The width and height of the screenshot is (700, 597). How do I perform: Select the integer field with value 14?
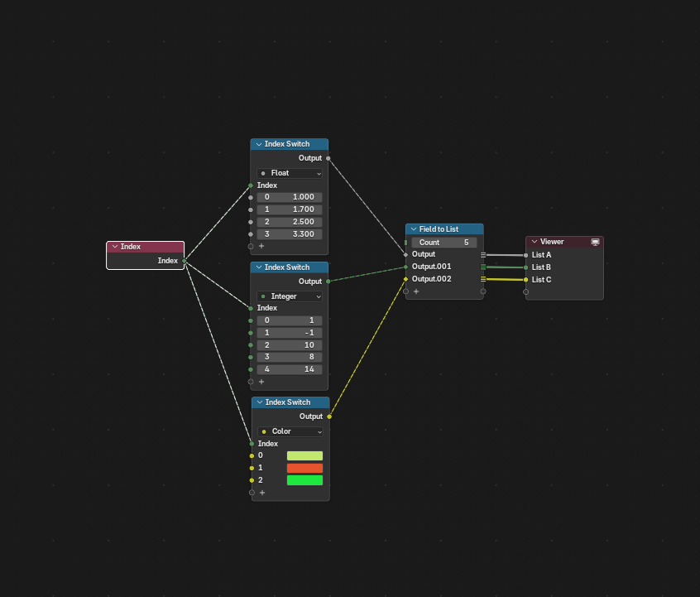point(290,369)
